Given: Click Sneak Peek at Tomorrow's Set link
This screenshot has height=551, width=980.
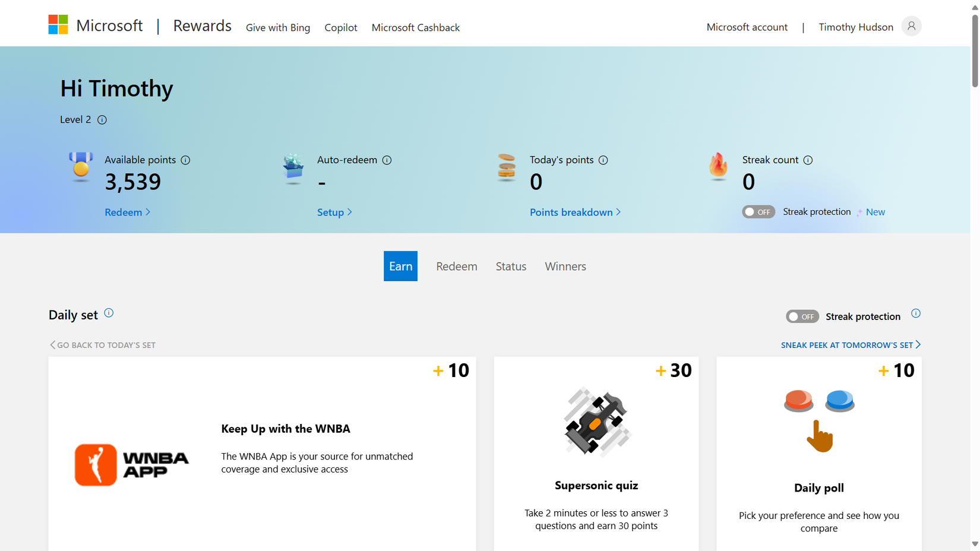Looking at the screenshot, I should pyautogui.click(x=850, y=345).
